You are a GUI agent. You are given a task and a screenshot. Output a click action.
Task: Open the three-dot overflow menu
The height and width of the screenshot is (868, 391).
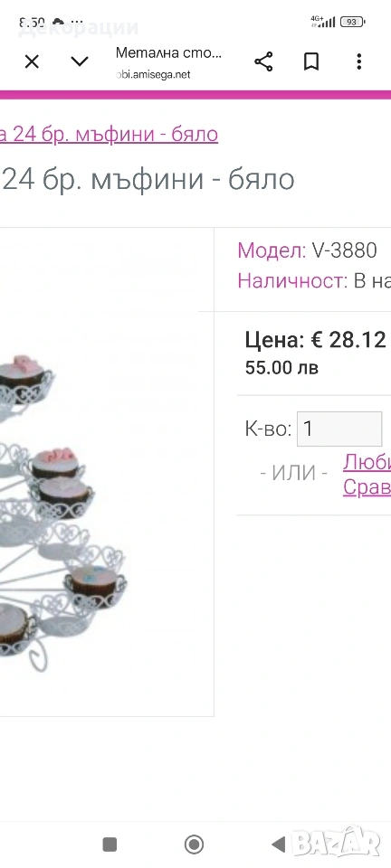click(x=359, y=61)
